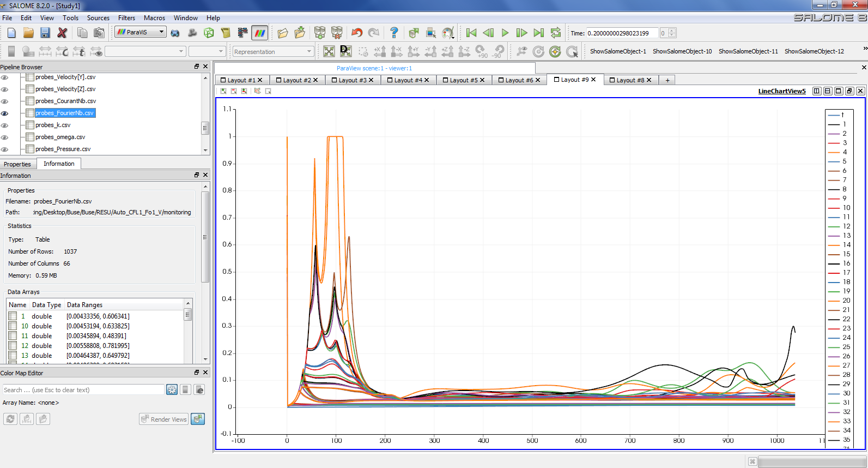Open the Filters menu

tap(126, 18)
